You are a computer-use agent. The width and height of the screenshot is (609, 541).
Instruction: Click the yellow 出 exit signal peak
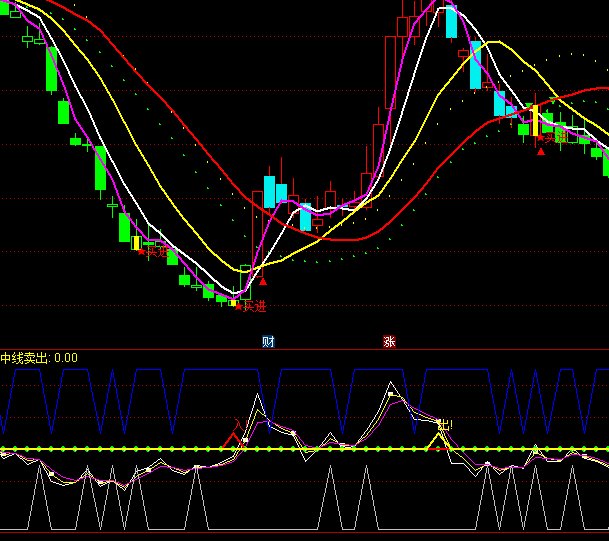coord(441,428)
